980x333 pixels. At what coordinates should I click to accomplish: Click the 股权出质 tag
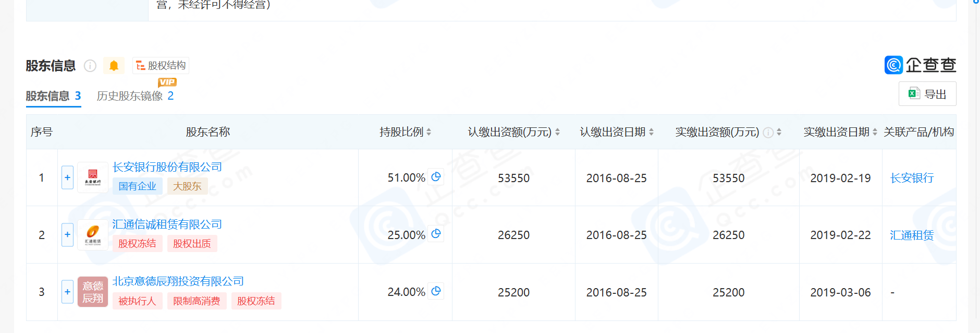click(x=192, y=244)
